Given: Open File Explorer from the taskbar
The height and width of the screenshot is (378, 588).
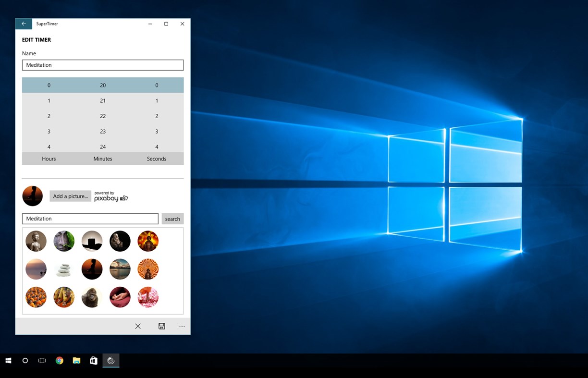Looking at the screenshot, I should (x=76, y=360).
